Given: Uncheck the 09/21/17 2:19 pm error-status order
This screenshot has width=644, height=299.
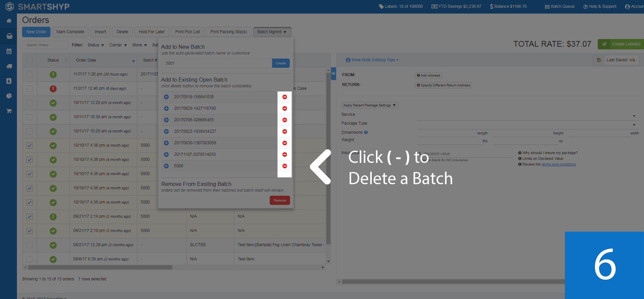Looking at the screenshot, I should pyautogui.click(x=29, y=217).
